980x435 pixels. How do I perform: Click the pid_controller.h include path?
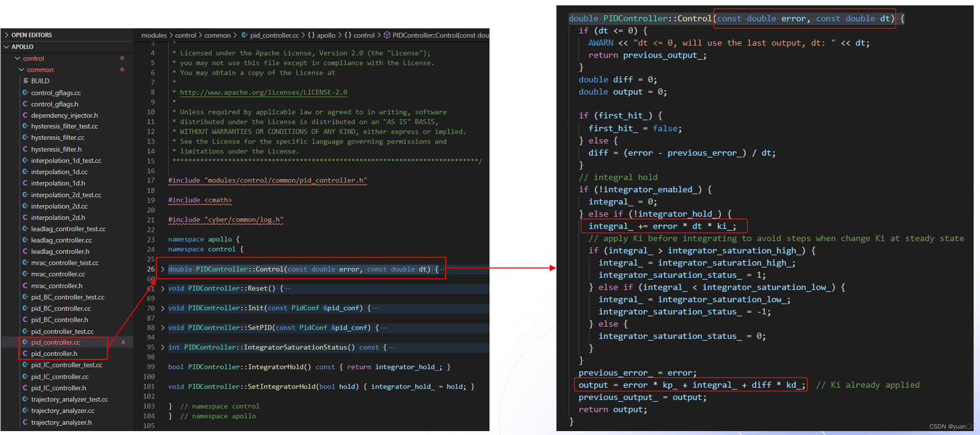[285, 180]
